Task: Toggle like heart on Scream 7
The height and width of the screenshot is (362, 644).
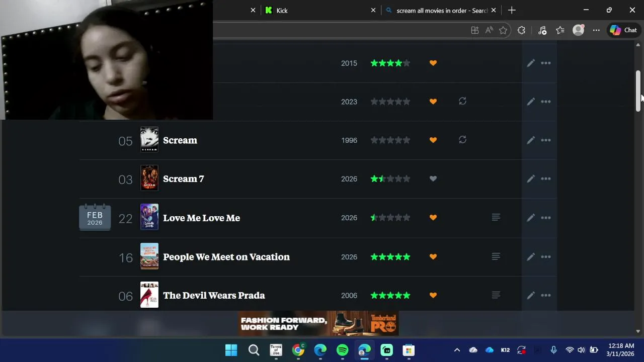Action: (433, 178)
